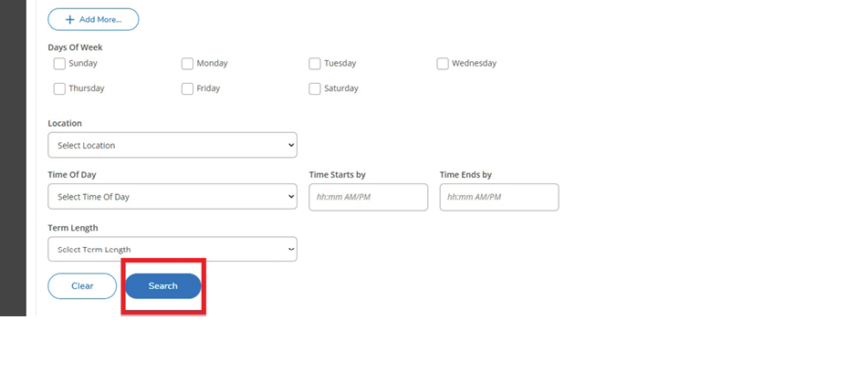Mark the Saturday checkbox

[315, 89]
